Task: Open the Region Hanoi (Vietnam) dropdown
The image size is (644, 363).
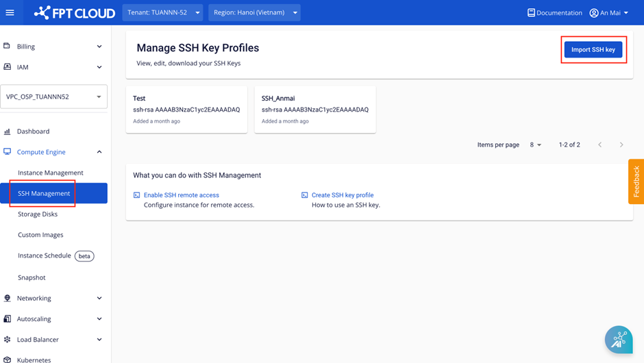Action: coord(254,12)
